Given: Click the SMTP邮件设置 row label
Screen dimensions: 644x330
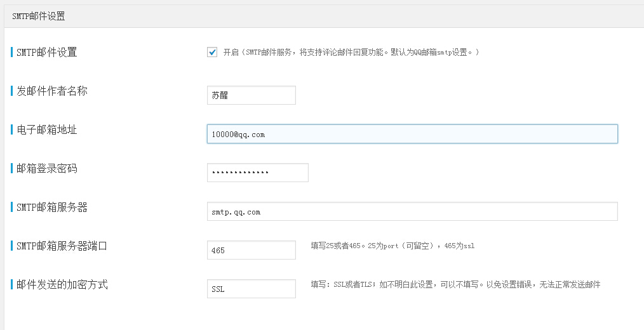Looking at the screenshot, I should coord(47,52).
